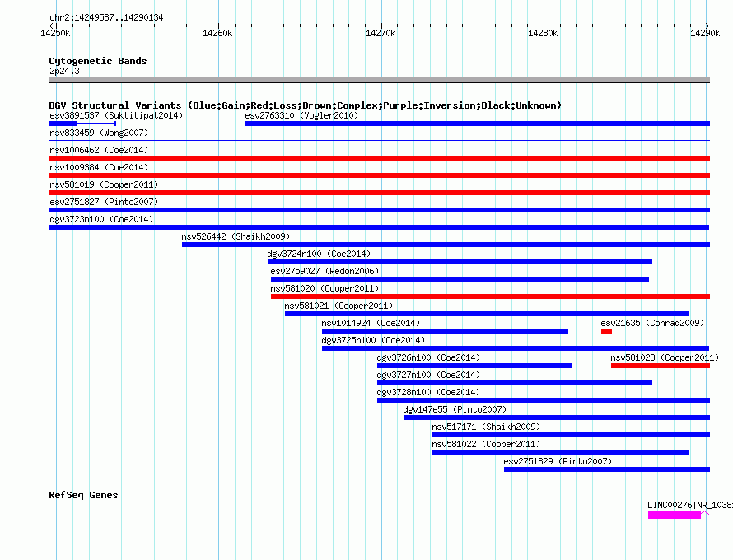Click the dgv3723n100 (Coe2014) blue bar

pos(379,227)
